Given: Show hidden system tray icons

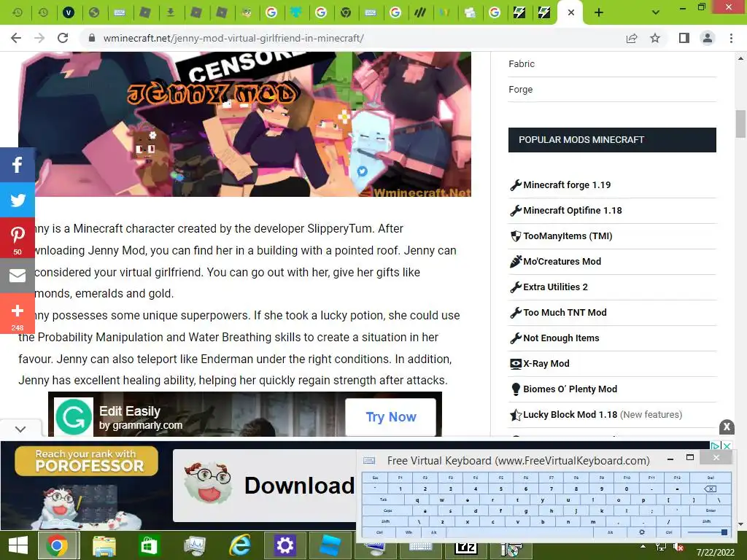Looking at the screenshot, I should pyautogui.click(x=643, y=546).
